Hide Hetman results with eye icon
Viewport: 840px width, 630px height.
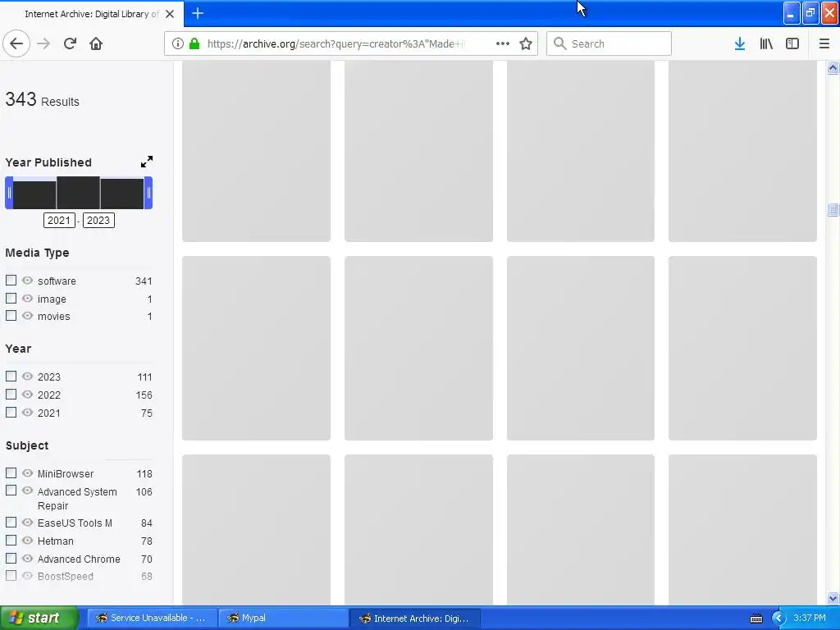tap(27, 540)
